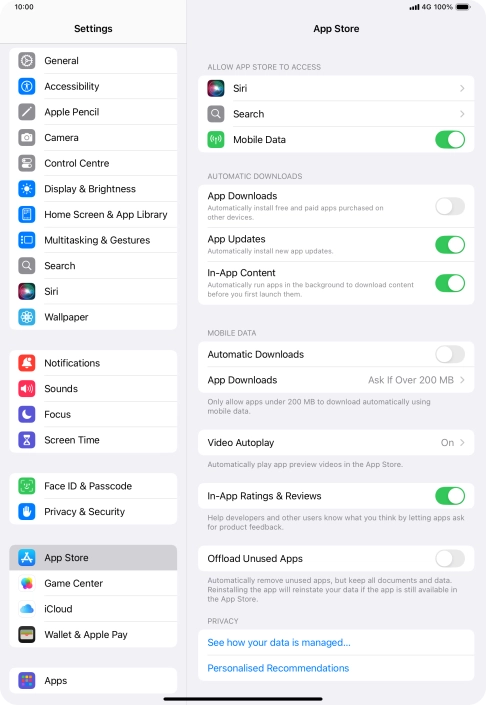The image size is (486, 705).
Task: Toggle In-App Ratings & Reviews off
Action: tap(450, 496)
